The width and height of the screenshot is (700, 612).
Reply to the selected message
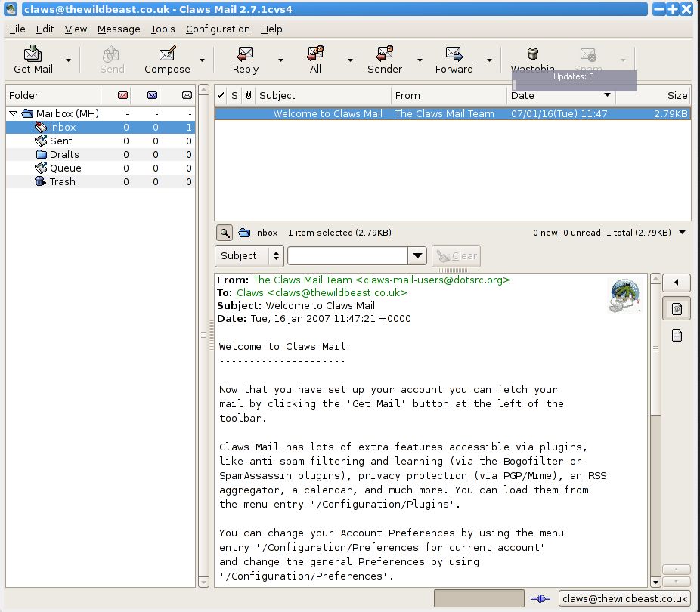(245, 60)
